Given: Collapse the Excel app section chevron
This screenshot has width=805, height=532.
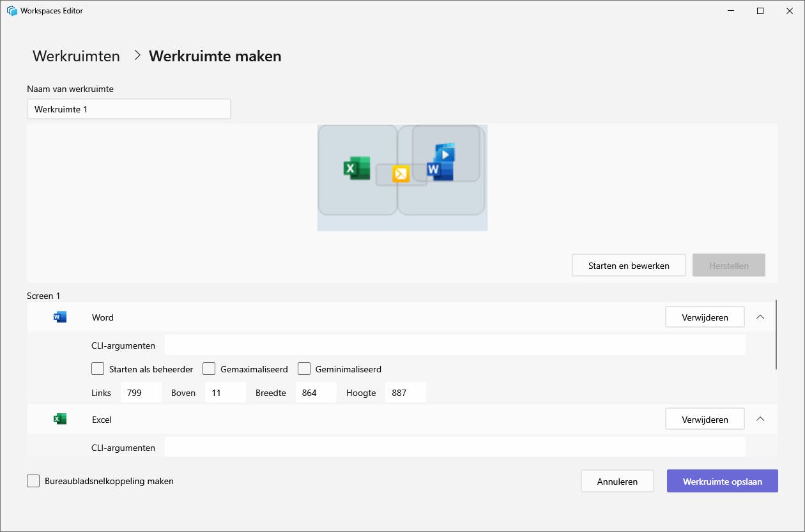Looking at the screenshot, I should [x=760, y=419].
